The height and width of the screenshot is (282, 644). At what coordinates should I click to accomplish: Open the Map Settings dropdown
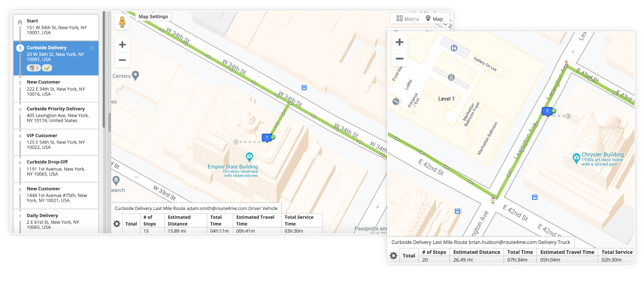[153, 16]
